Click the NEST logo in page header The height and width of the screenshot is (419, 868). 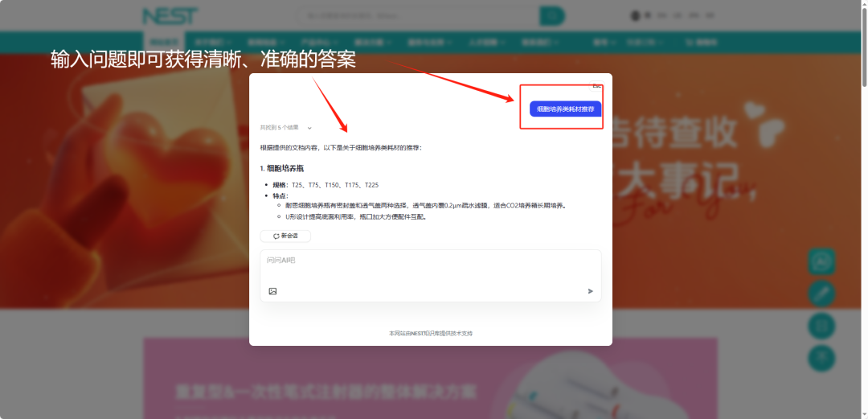tap(170, 15)
